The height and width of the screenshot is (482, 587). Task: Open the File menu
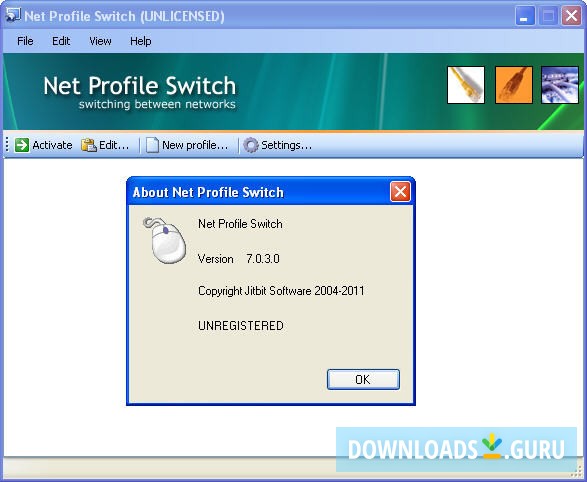[25, 41]
